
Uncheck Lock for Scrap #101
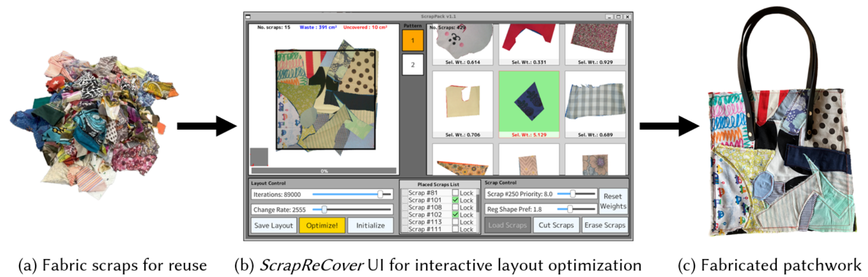pyautogui.click(x=455, y=200)
